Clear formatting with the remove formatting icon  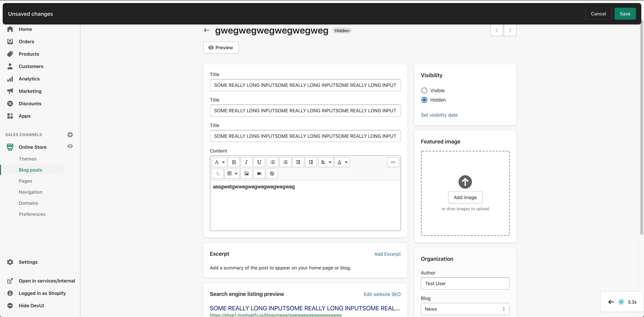coord(272,173)
